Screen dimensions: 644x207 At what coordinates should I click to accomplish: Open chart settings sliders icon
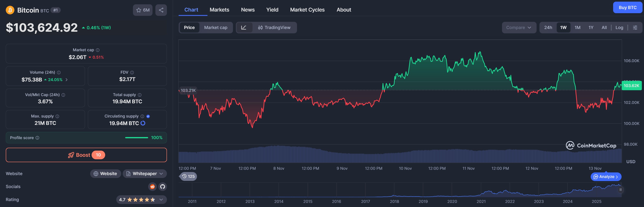click(x=635, y=28)
